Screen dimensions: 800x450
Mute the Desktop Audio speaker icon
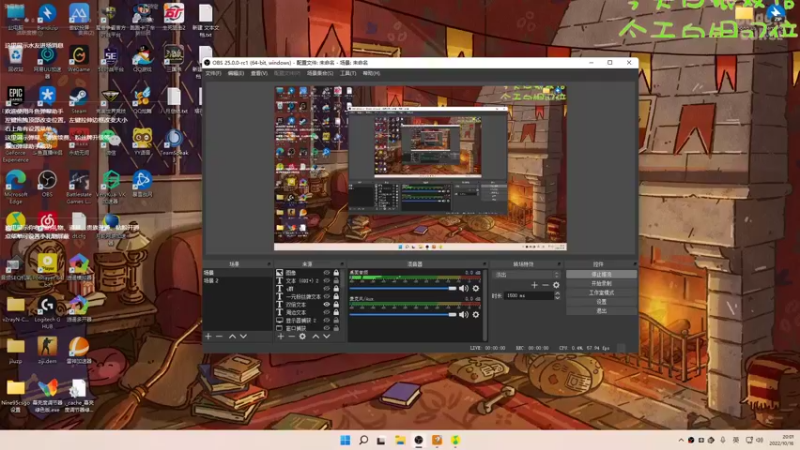[463, 288]
